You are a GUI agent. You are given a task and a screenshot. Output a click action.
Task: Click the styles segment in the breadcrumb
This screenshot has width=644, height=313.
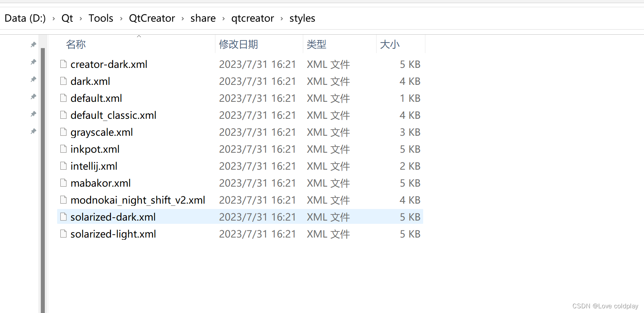click(302, 18)
